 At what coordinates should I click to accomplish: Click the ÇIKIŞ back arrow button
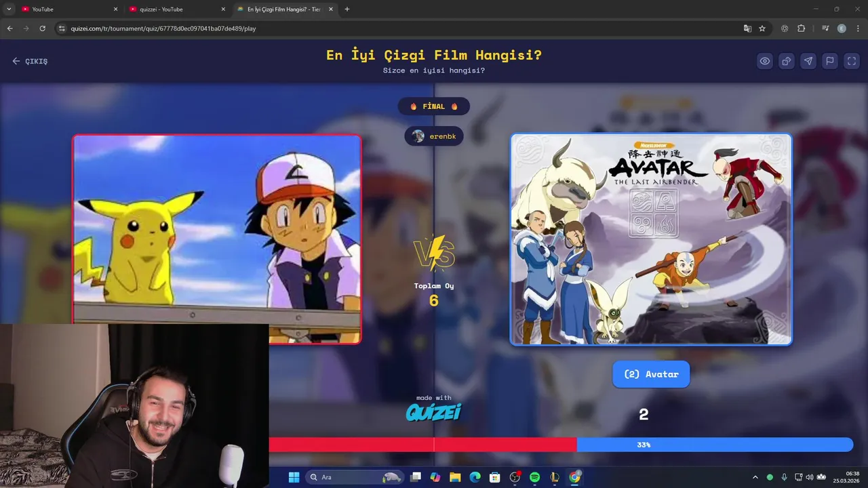point(30,61)
